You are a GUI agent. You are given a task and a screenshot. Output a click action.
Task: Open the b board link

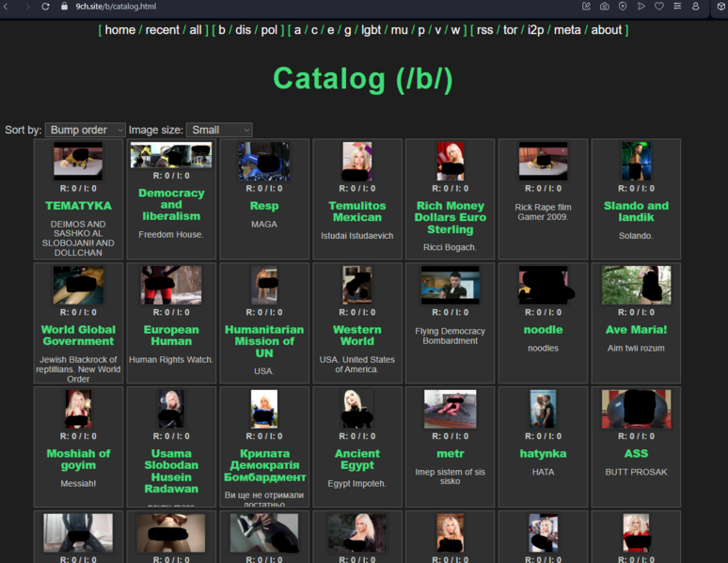click(x=222, y=30)
